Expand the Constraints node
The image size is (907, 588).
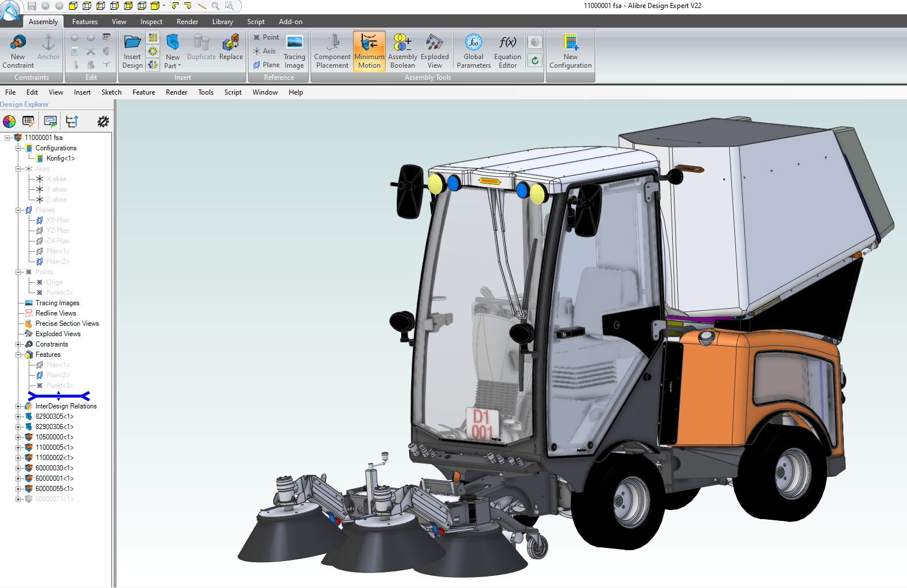click(x=18, y=344)
